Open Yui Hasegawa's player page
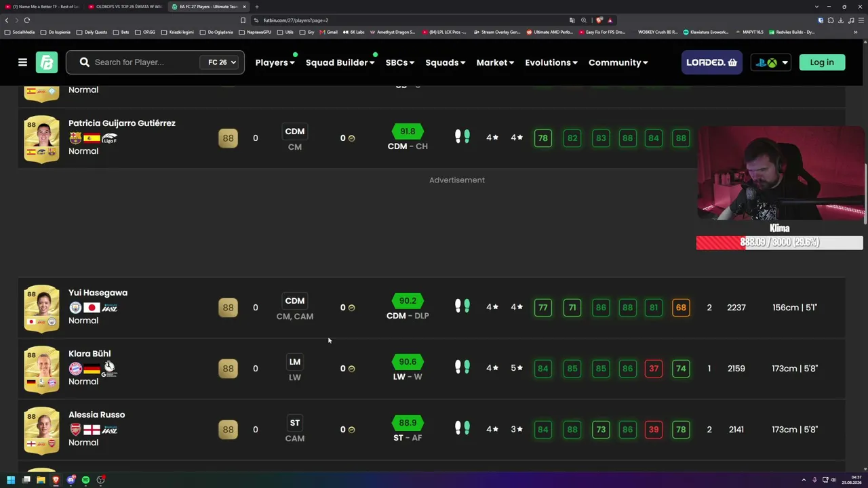 point(98,293)
